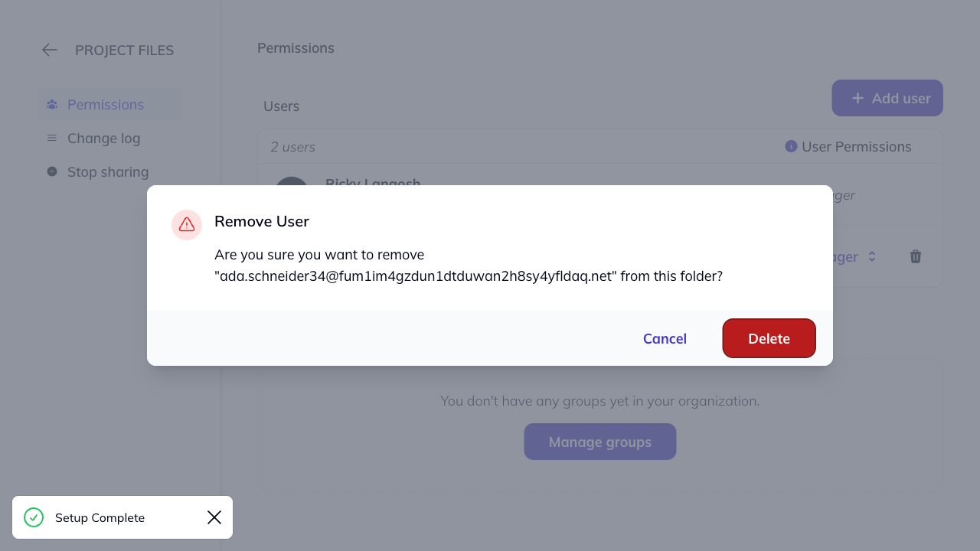
Task: Click the green checkmark in Setup Complete toast
Action: point(33,517)
